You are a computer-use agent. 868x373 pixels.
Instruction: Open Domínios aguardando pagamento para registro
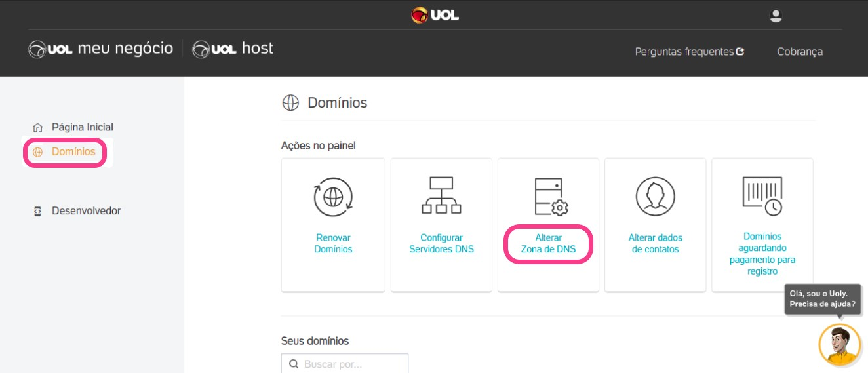762,254
